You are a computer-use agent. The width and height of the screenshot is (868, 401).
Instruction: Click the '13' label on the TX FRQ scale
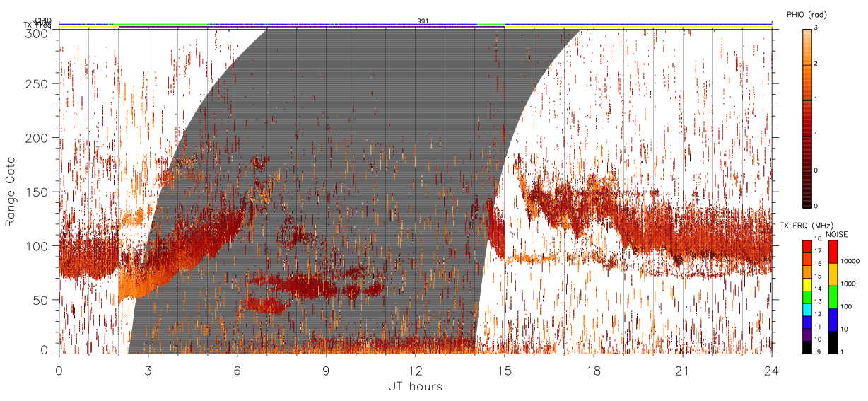(818, 301)
